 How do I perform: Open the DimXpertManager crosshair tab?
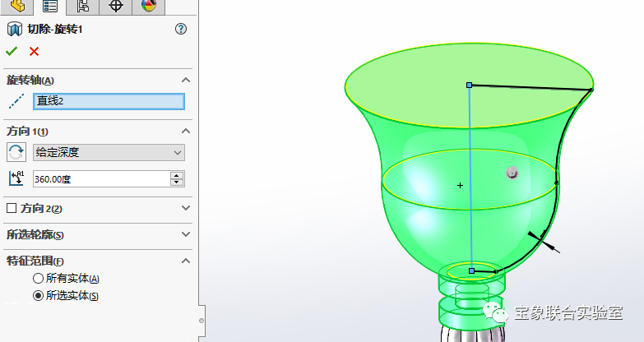[x=116, y=6]
